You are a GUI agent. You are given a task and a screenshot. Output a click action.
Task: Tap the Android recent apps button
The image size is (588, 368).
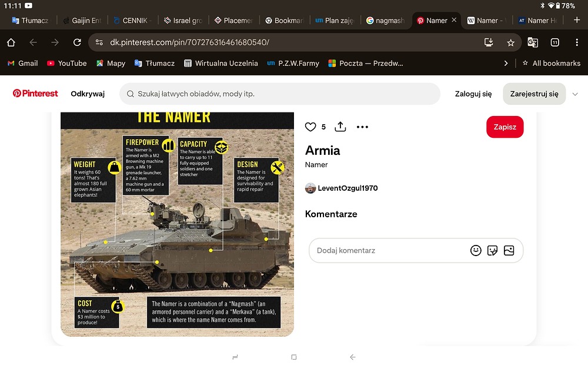pyautogui.click(x=235, y=357)
